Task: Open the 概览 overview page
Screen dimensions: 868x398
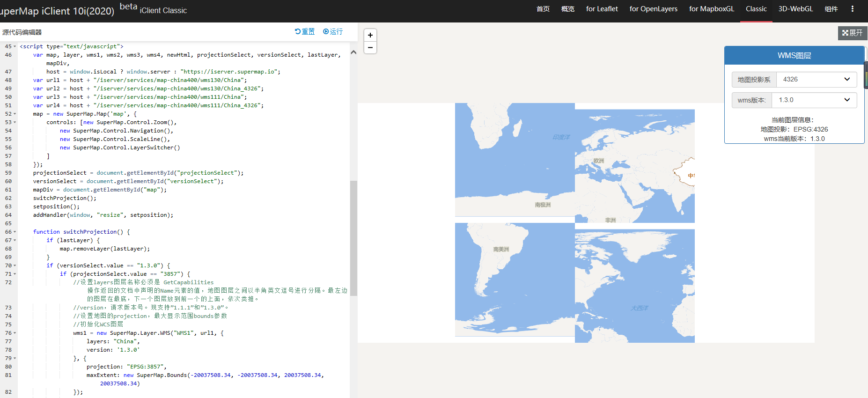Action: click(568, 9)
